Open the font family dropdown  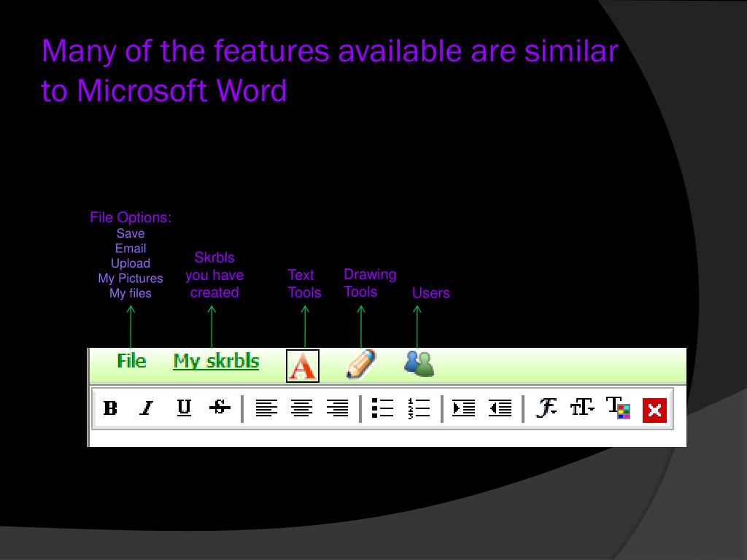(x=546, y=408)
